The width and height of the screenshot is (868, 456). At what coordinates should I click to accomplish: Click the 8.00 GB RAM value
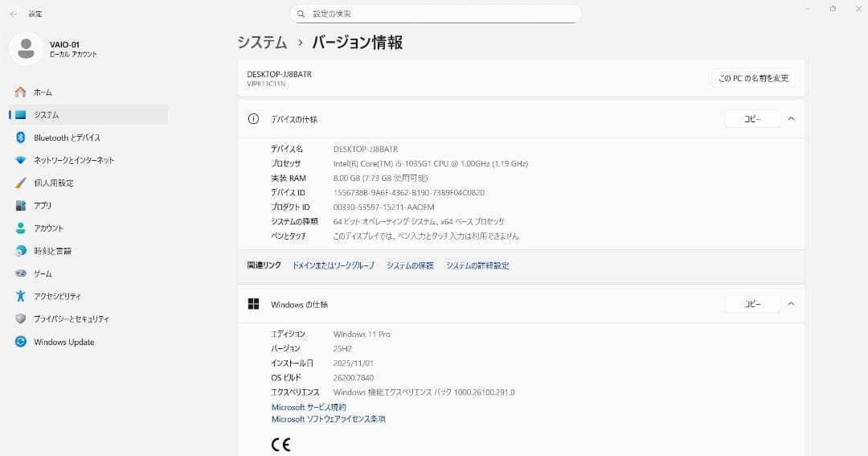pos(380,179)
